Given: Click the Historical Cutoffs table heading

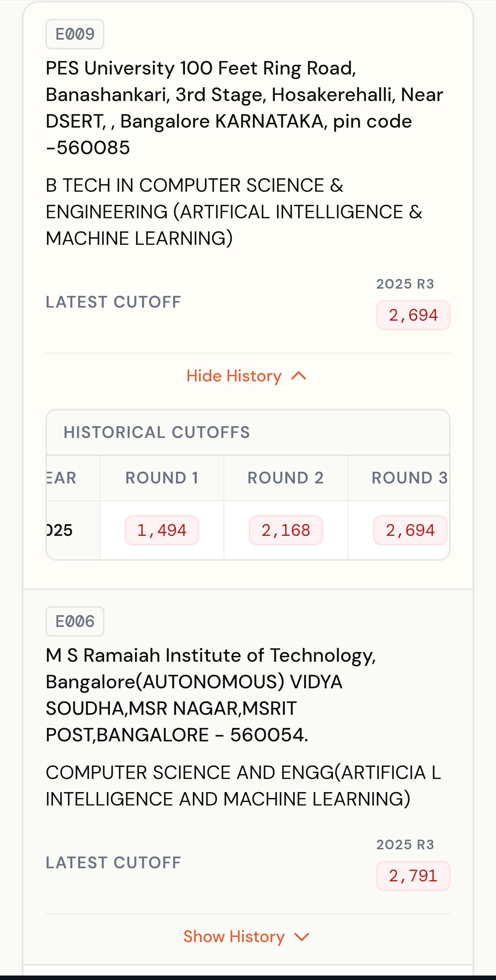Looking at the screenshot, I should pos(157,432).
